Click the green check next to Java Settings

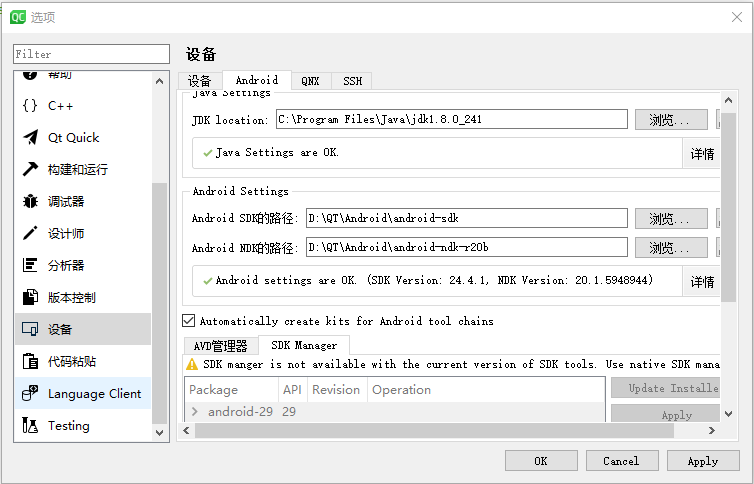tap(208, 153)
